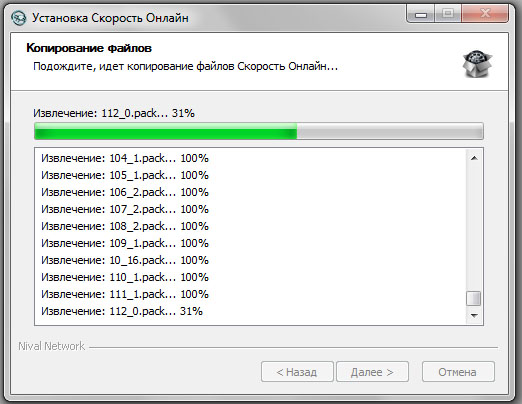Close the installer window
Viewport: 522px width, 404px height.
pos(485,14)
